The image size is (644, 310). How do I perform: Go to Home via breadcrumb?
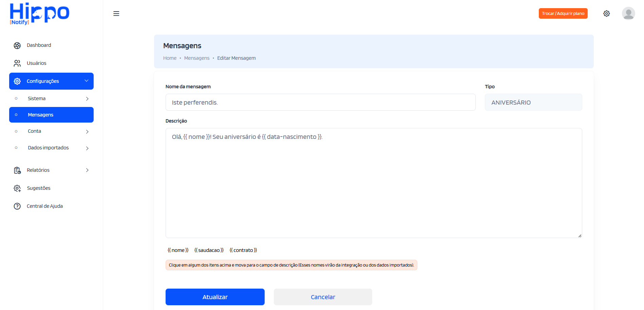[170, 58]
